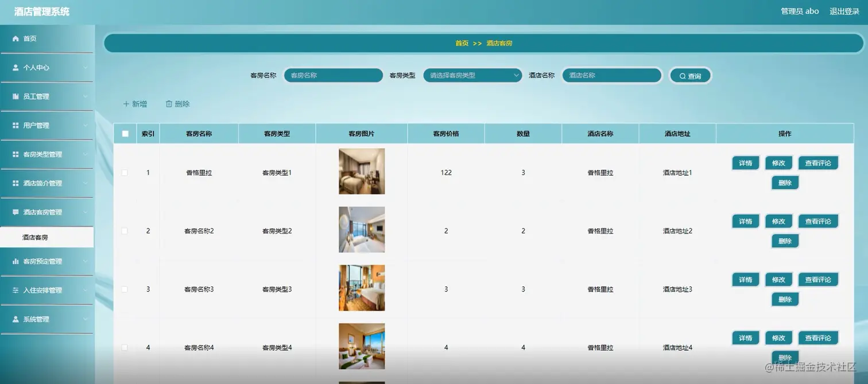The height and width of the screenshot is (384, 868).
Task: Click 查看评论 for row 客房名称4
Action: pos(818,338)
